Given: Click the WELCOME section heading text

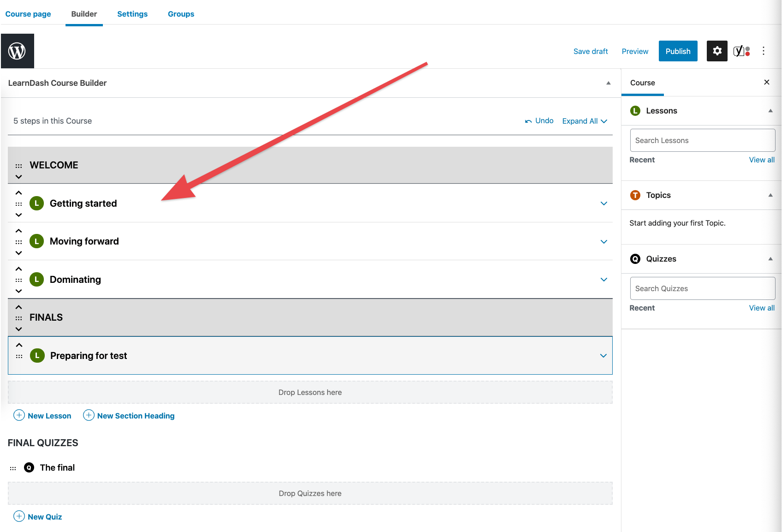Looking at the screenshot, I should tap(54, 165).
